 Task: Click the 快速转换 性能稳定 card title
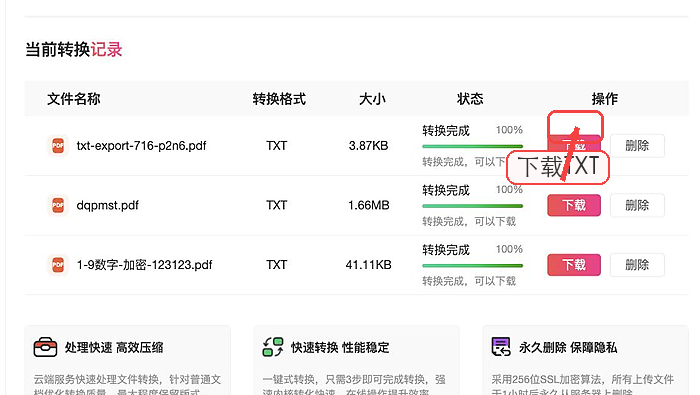tap(340, 347)
